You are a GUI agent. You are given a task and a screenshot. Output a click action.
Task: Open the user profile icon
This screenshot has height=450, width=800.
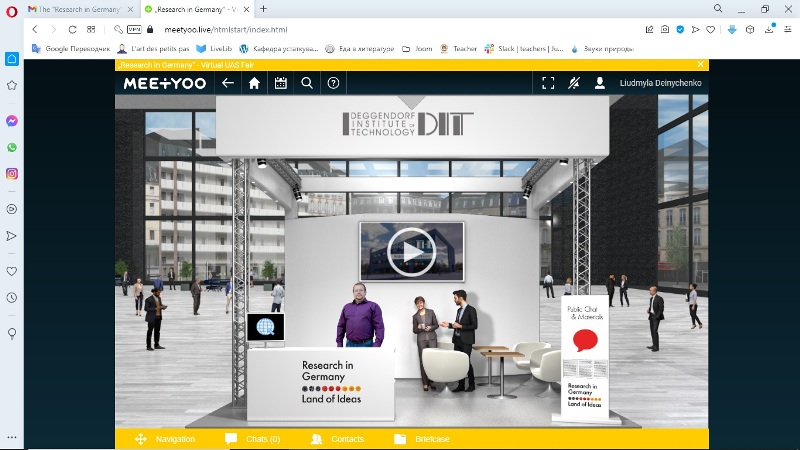[600, 83]
